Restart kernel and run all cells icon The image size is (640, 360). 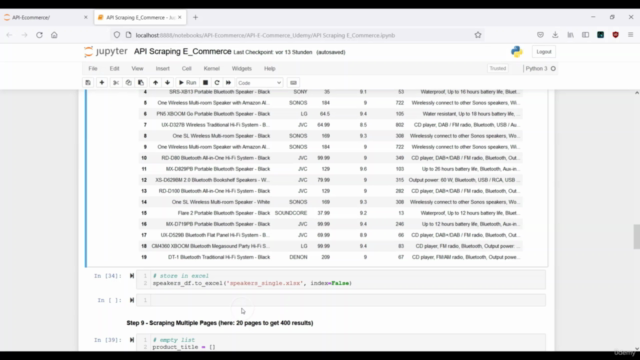228,82
